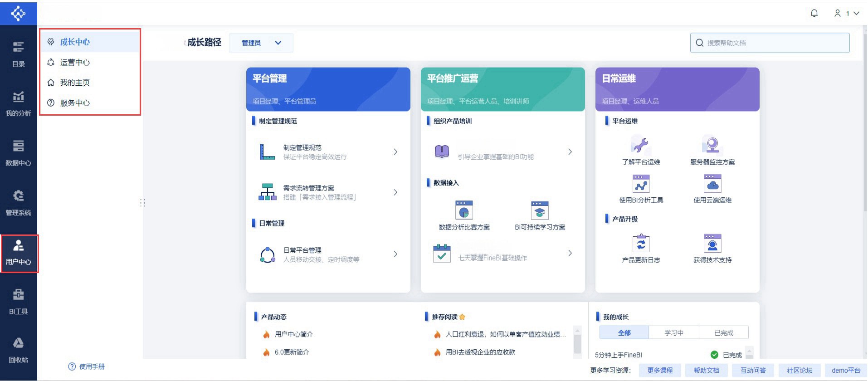Select 运营中心 menu item
This screenshot has height=381, width=868.
click(90, 62)
